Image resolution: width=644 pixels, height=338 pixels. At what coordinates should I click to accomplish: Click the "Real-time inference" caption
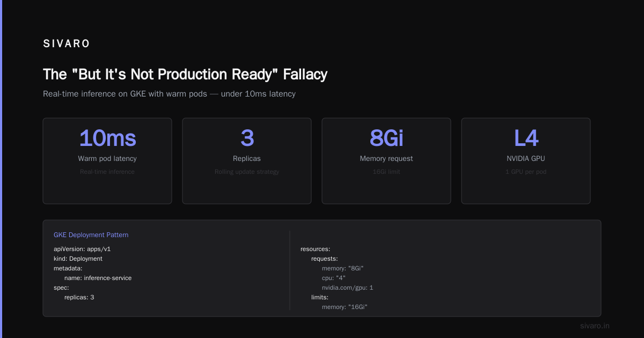[x=107, y=172]
